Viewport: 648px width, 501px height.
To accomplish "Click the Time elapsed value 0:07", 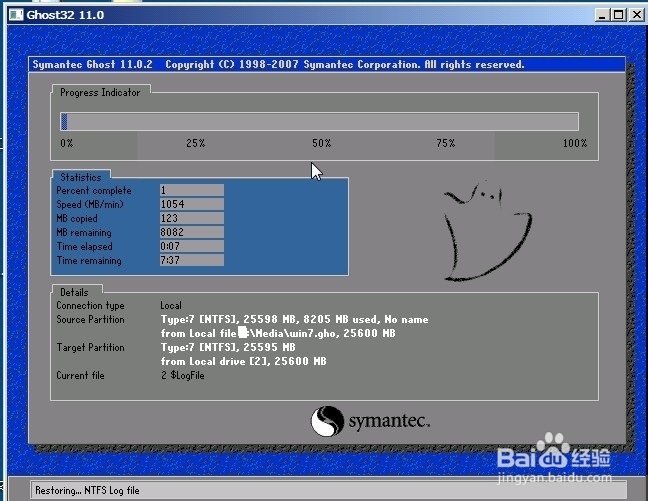I will (x=192, y=246).
